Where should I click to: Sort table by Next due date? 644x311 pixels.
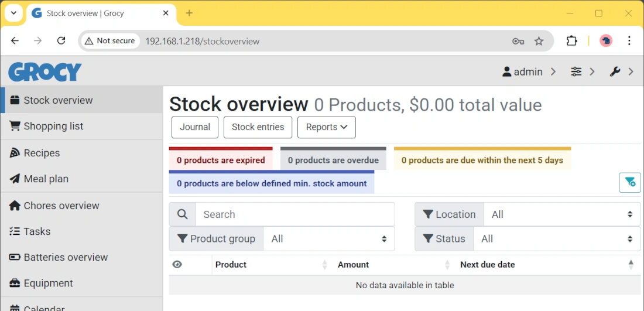pos(548,265)
